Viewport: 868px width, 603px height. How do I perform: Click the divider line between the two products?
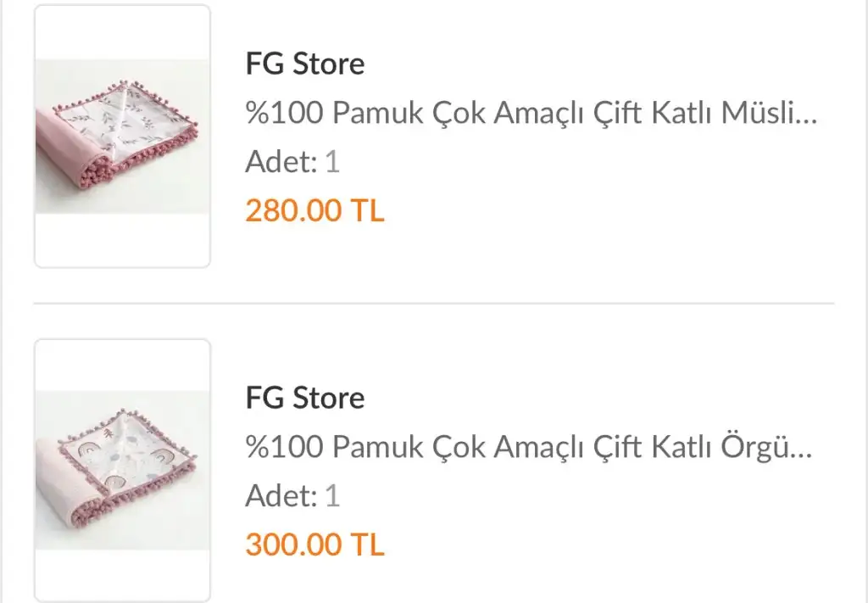434,303
